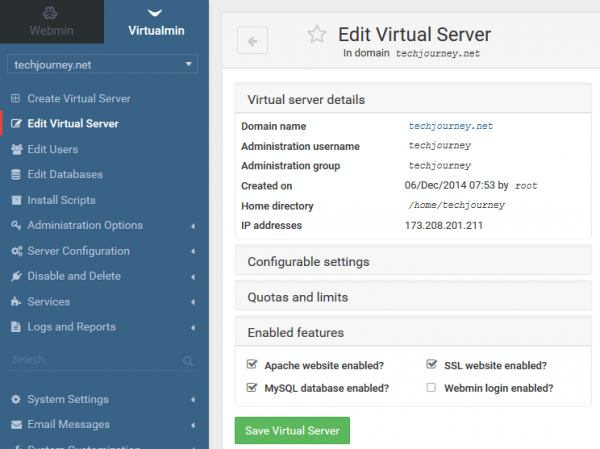
Task: Click the Webmin logo icon
Action: pyautogui.click(x=50, y=13)
